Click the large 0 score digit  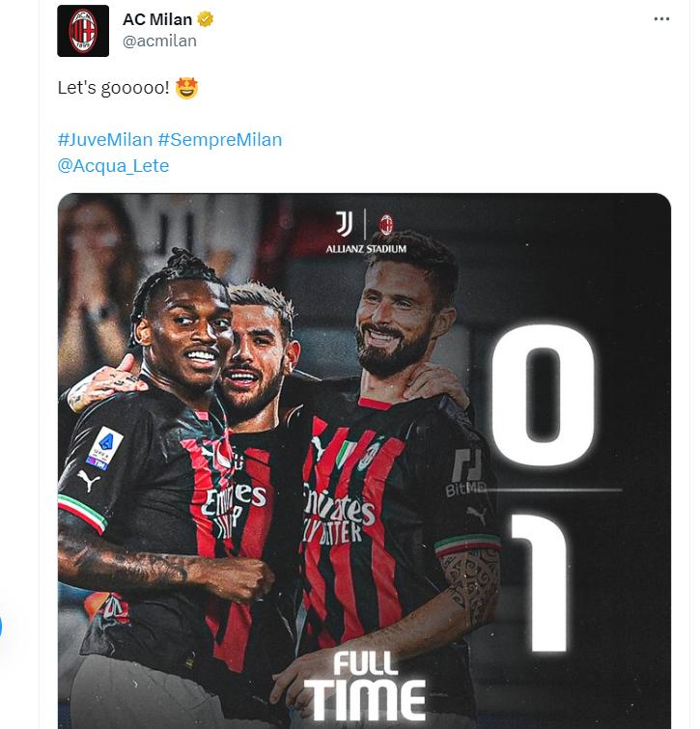[544, 395]
